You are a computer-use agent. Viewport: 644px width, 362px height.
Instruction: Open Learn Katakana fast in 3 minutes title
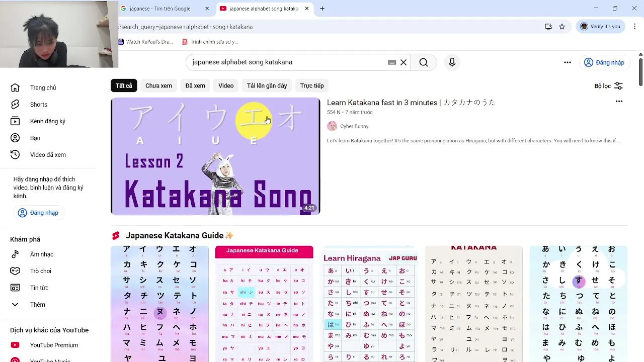[411, 103]
